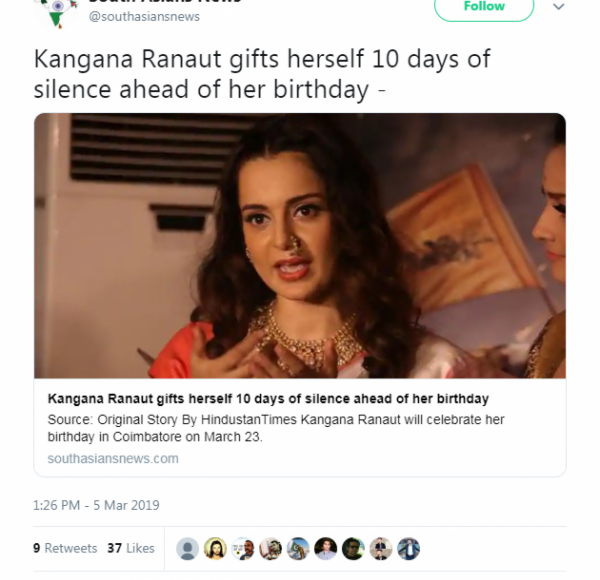Screen dimensions: 600x580
Task: Open the @southasiansnews handle link
Action: pyautogui.click(x=144, y=16)
